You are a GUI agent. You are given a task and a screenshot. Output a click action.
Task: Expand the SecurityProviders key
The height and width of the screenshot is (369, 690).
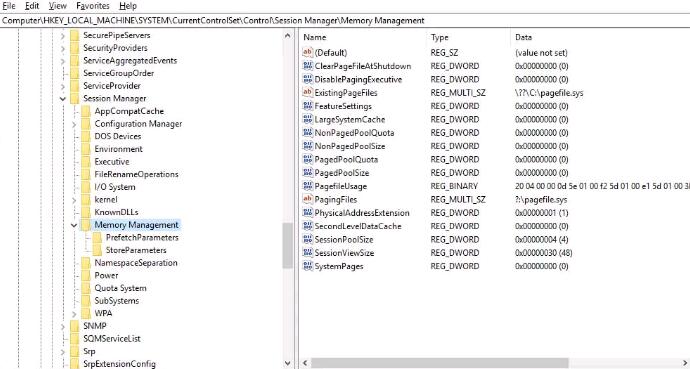coord(63,48)
